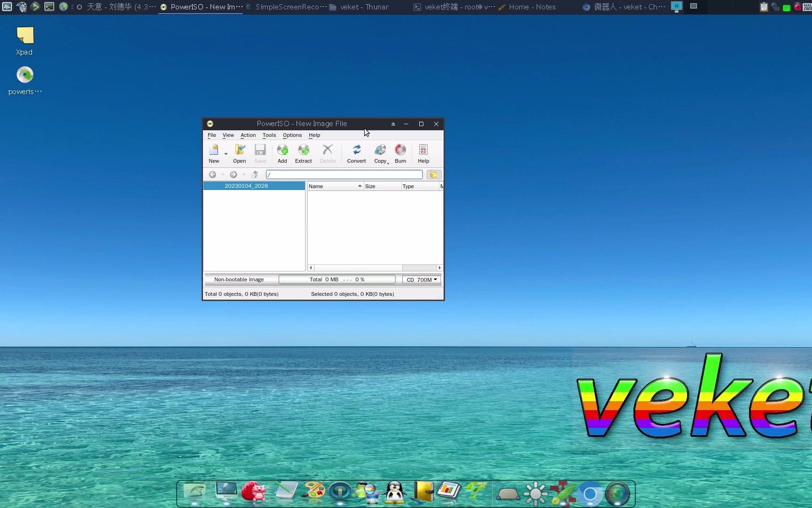
Task: Click the Add files icon
Action: (282, 154)
